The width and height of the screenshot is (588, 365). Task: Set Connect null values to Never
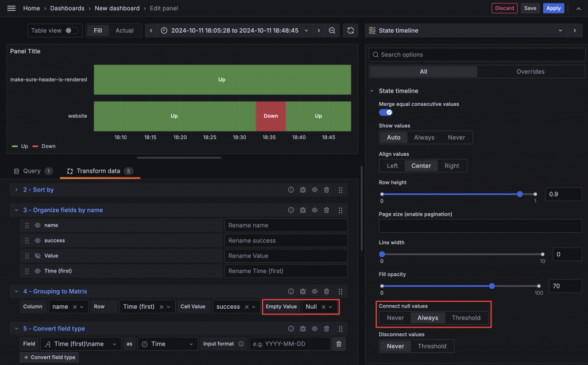tap(395, 318)
